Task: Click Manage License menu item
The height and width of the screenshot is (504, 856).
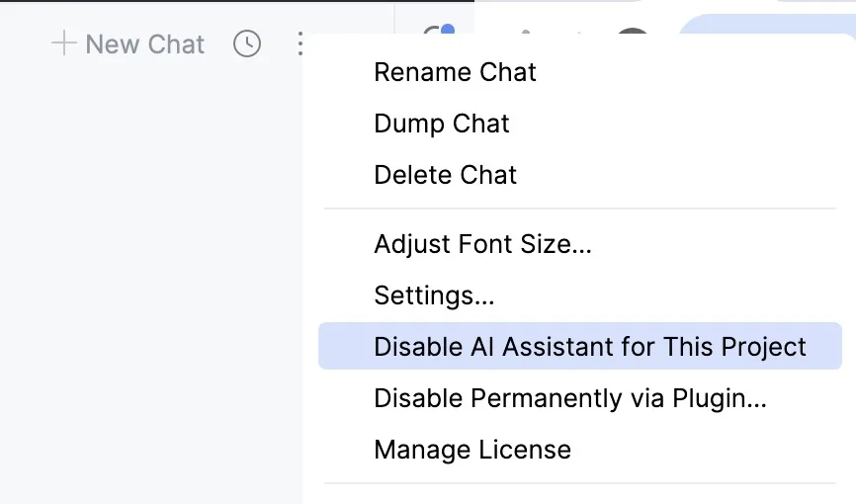Action: pos(472,450)
